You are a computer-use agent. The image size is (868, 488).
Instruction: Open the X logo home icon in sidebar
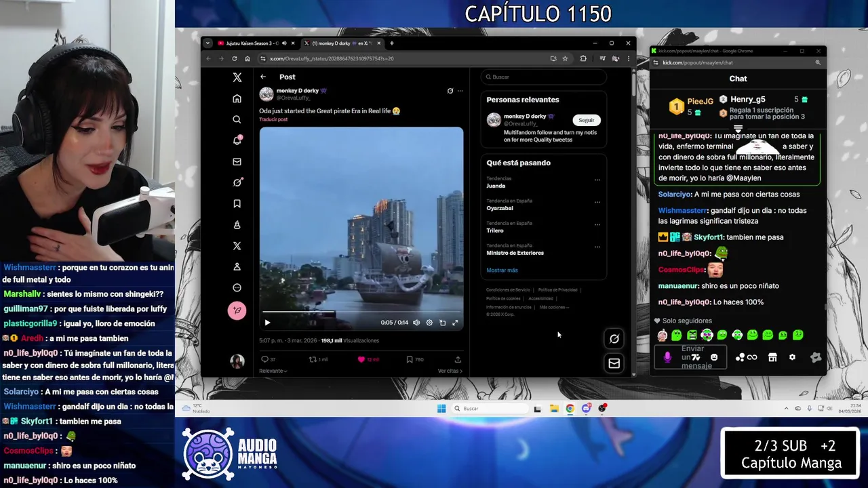[237, 78]
